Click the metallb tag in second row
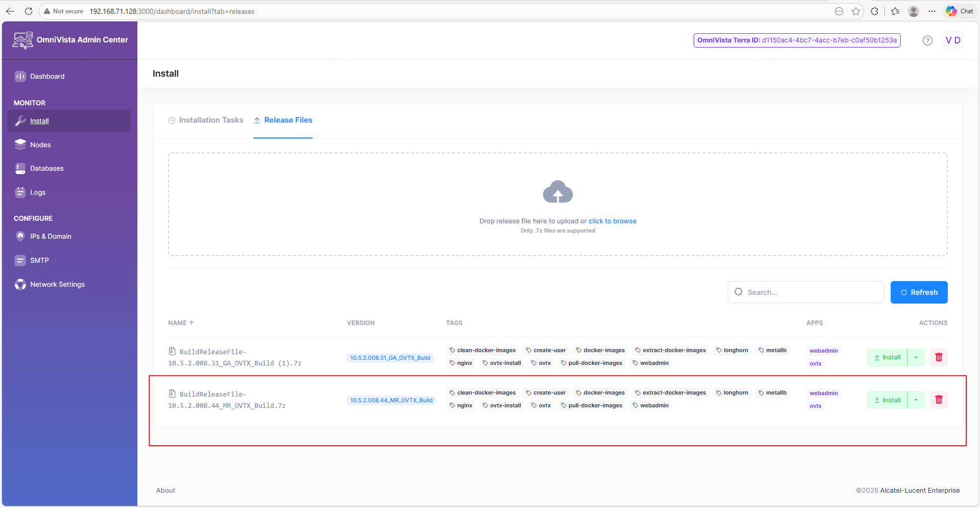 [x=772, y=392]
